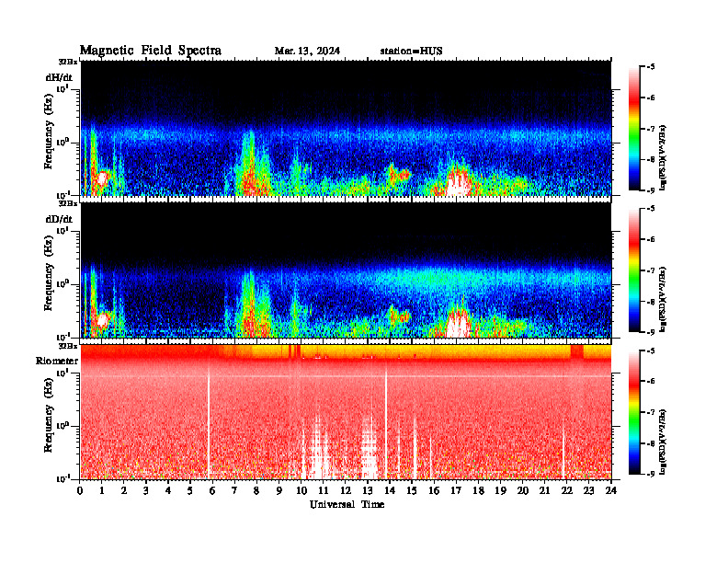The width and height of the screenshot is (728, 563).
Task: Click the dD/dt panel color scale bar
Action: [x=633, y=270]
